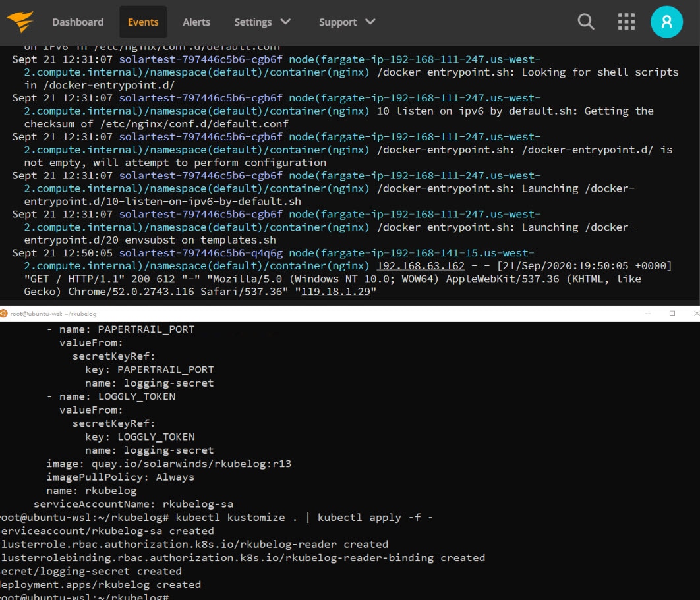Image resolution: width=700 pixels, height=600 pixels.
Task: Open the search magnifier icon
Action: 586,22
